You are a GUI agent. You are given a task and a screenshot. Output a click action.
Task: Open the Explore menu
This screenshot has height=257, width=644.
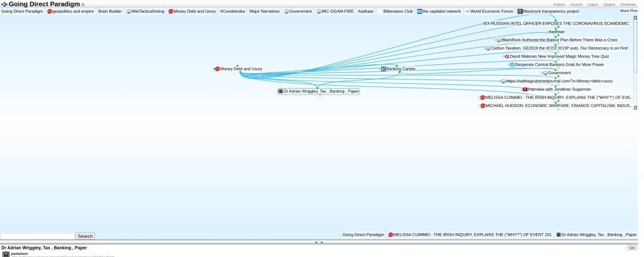pyautogui.click(x=559, y=4)
